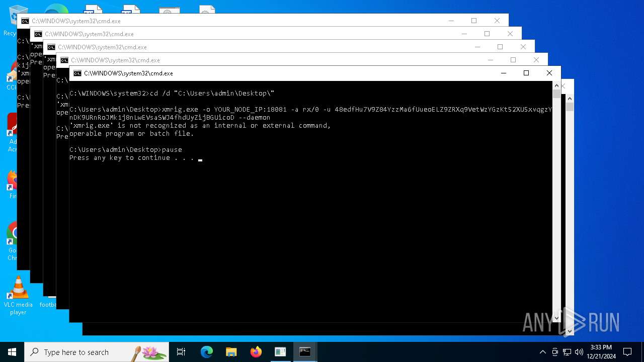Click the front window scrollbar down arrow
The width and height of the screenshot is (644, 362).
556,318
